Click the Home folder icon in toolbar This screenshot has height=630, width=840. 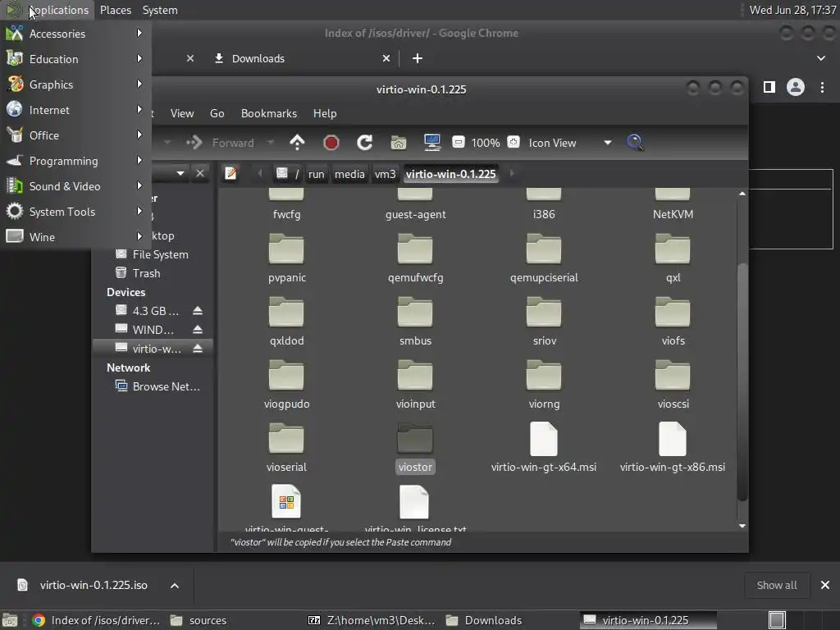click(399, 143)
